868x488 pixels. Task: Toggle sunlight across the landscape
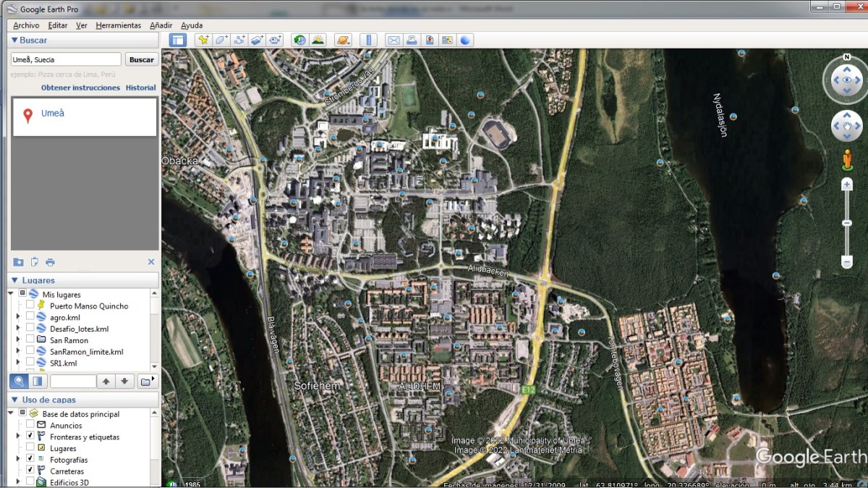point(318,41)
